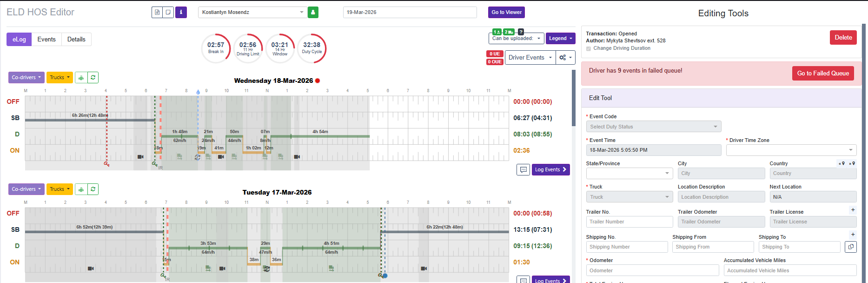Open the Wednesday log comments icon
Screen dimensions: 868x283
point(523,169)
